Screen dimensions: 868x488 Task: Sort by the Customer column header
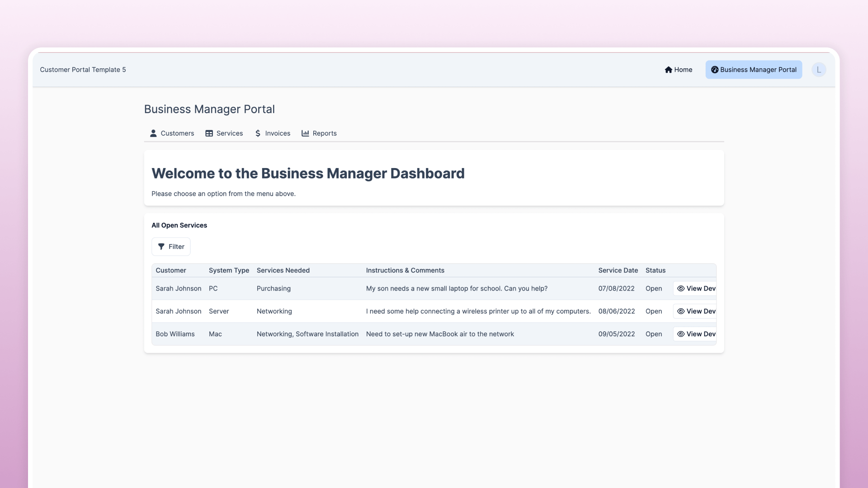[x=170, y=271]
